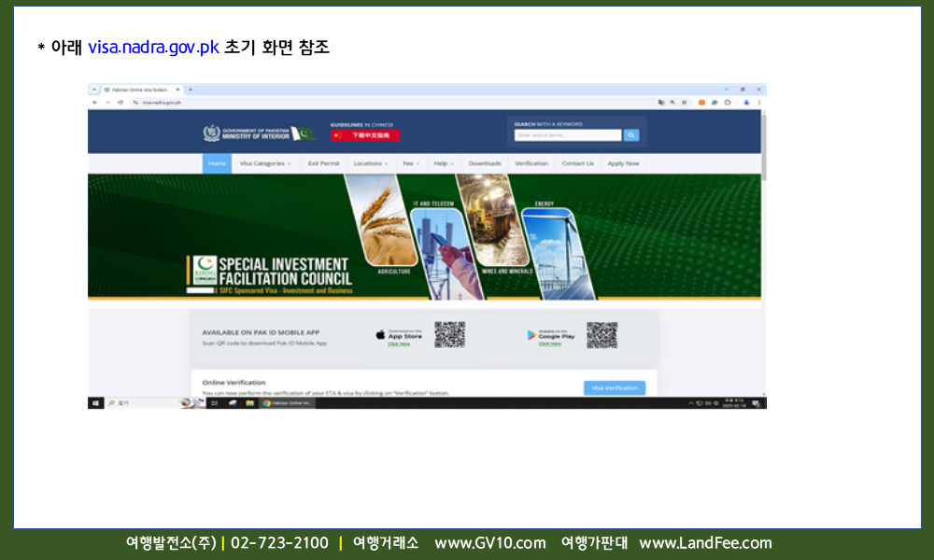Click the blue search magnifier button
The image size is (934, 560).
(x=631, y=135)
